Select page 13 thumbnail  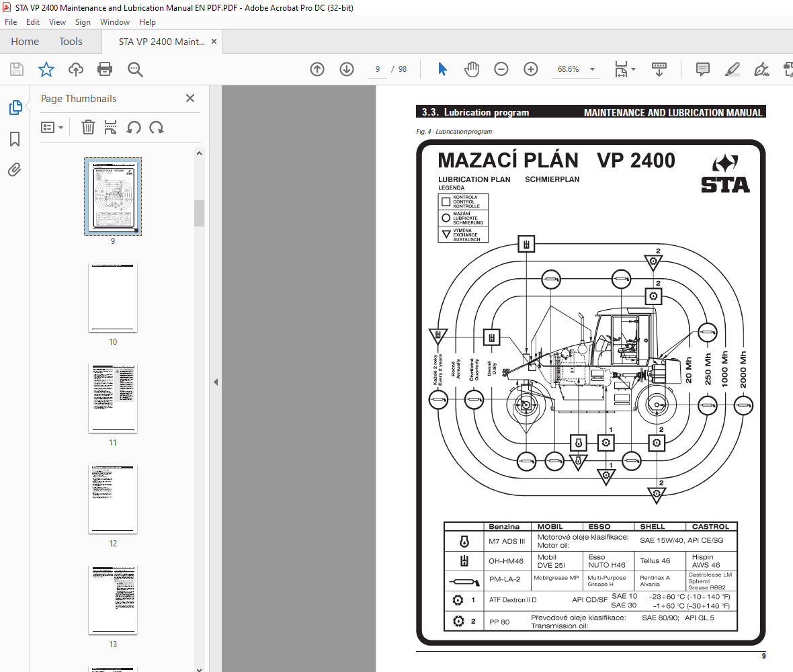(113, 599)
